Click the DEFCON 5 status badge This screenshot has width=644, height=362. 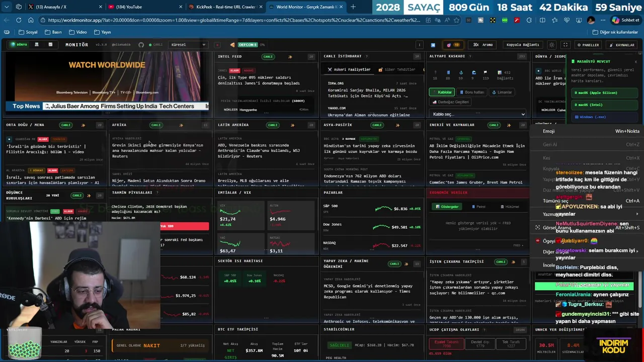point(247,45)
